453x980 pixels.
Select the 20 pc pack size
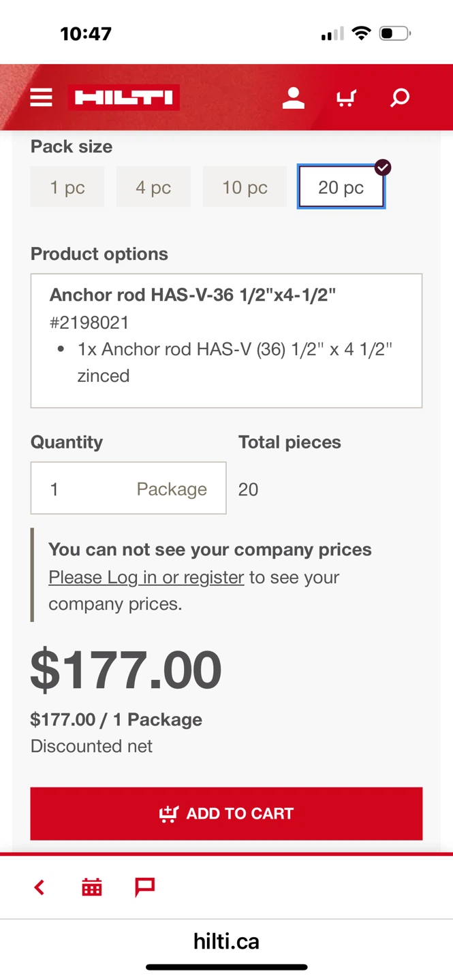click(x=341, y=187)
